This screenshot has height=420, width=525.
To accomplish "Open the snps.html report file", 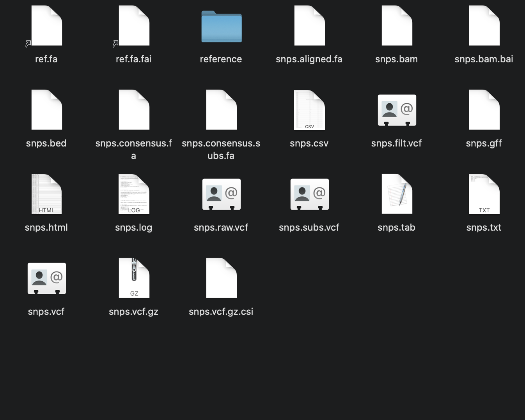I will [46, 194].
